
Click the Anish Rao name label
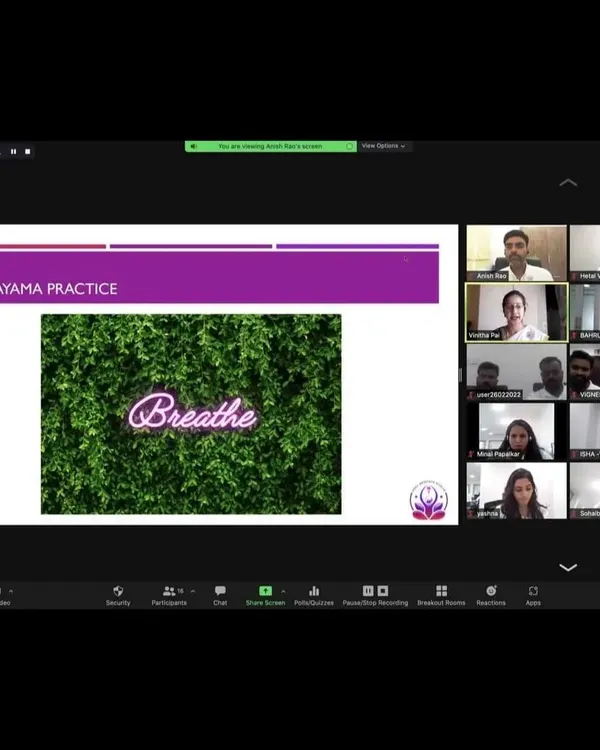[x=491, y=276]
